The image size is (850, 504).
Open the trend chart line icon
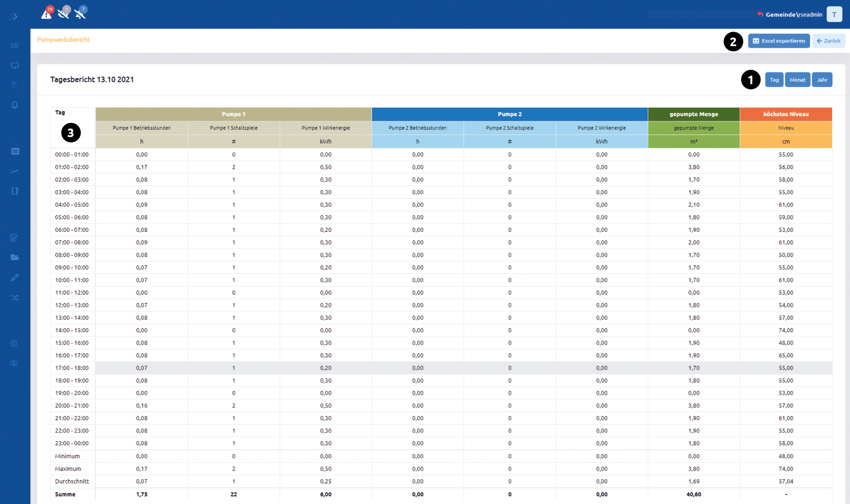(x=15, y=171)
